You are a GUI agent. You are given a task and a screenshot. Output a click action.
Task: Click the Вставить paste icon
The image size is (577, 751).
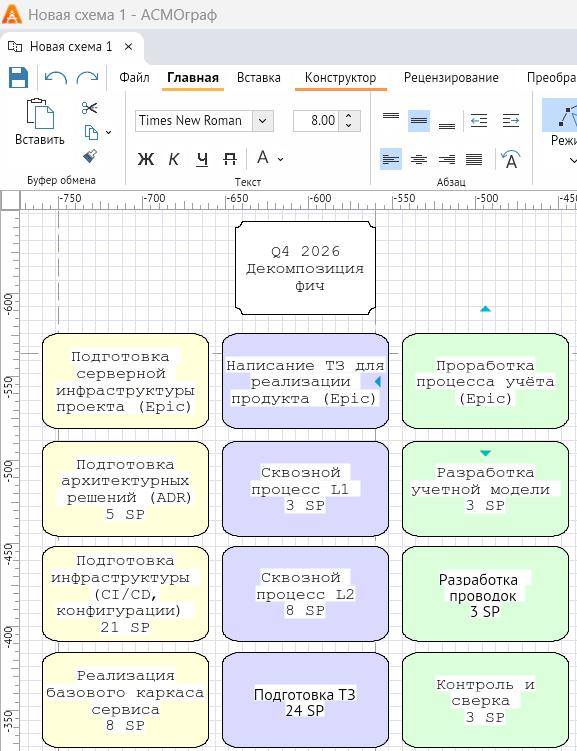point(40,114)
